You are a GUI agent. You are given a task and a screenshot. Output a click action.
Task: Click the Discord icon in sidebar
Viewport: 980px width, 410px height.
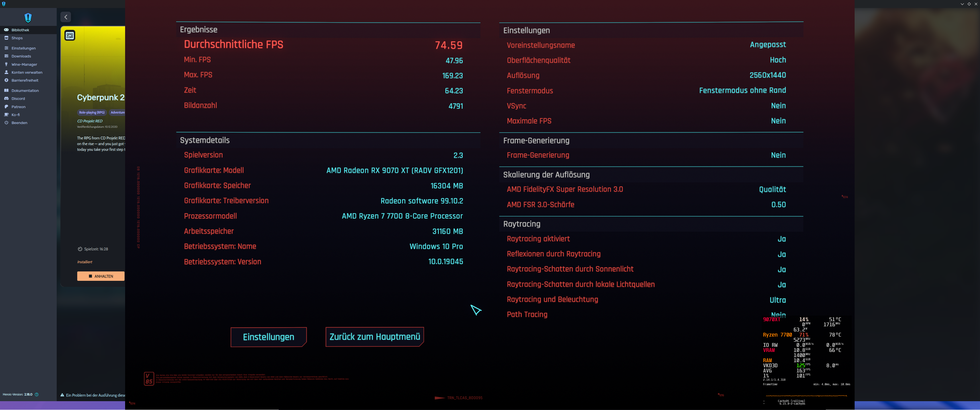tap(7, 98)
